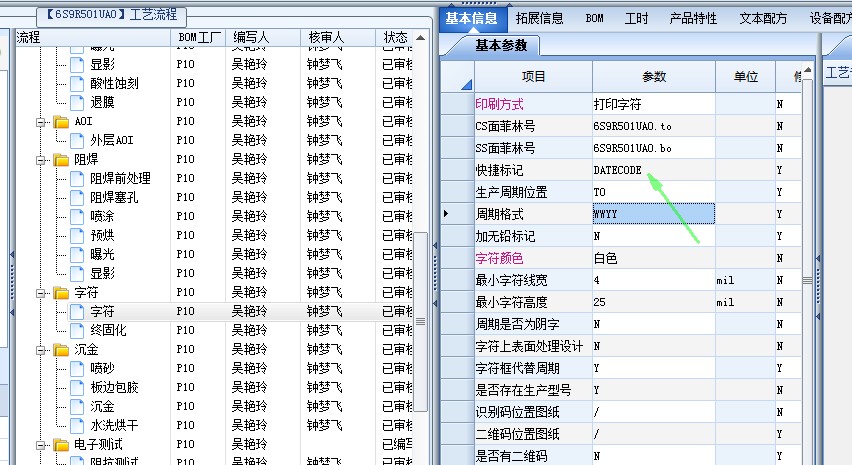Open the 基本信息 tab
This screenshot has height=465, width=852.
pyautogui.click(x=471, y=18)
